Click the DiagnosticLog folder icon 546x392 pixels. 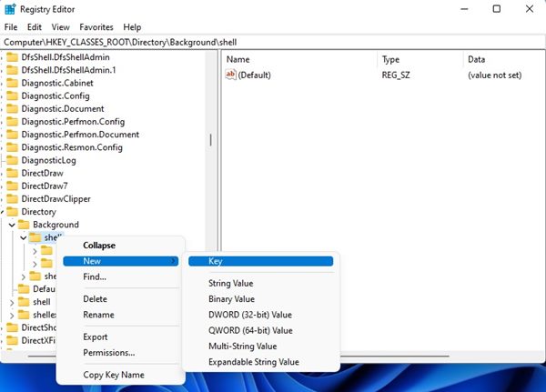(x=12, y=160)
